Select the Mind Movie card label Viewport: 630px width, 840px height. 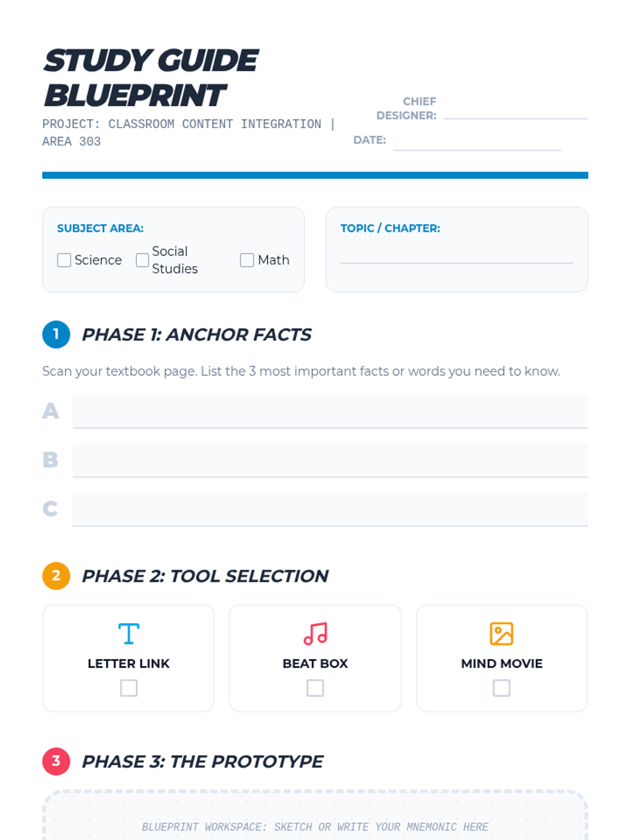point(501,664)
